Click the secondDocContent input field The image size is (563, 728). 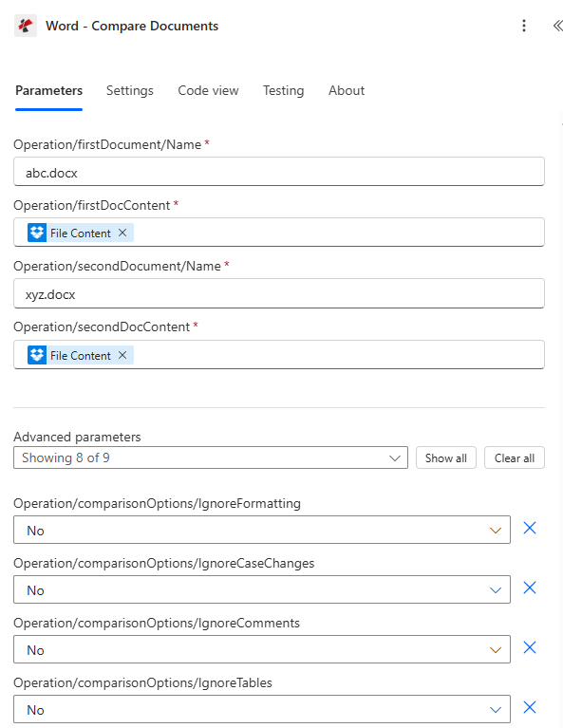279,355
